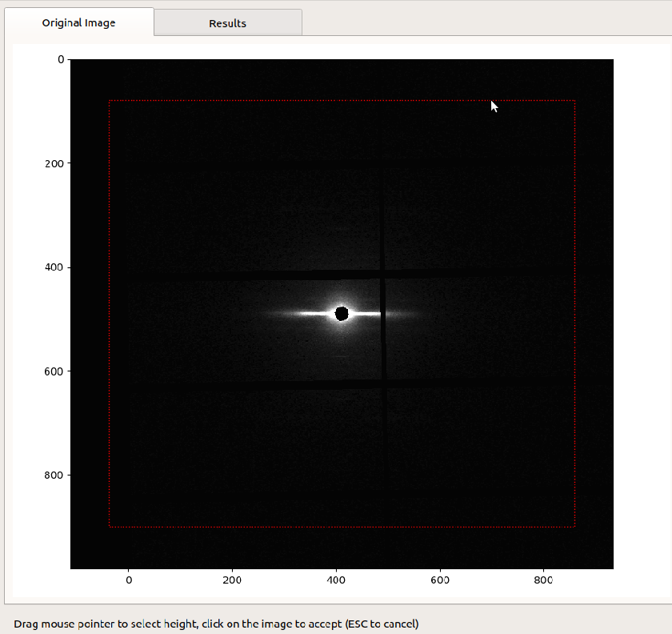
Task: Click the status message about selecting height
Action: [x=216, y=624]
